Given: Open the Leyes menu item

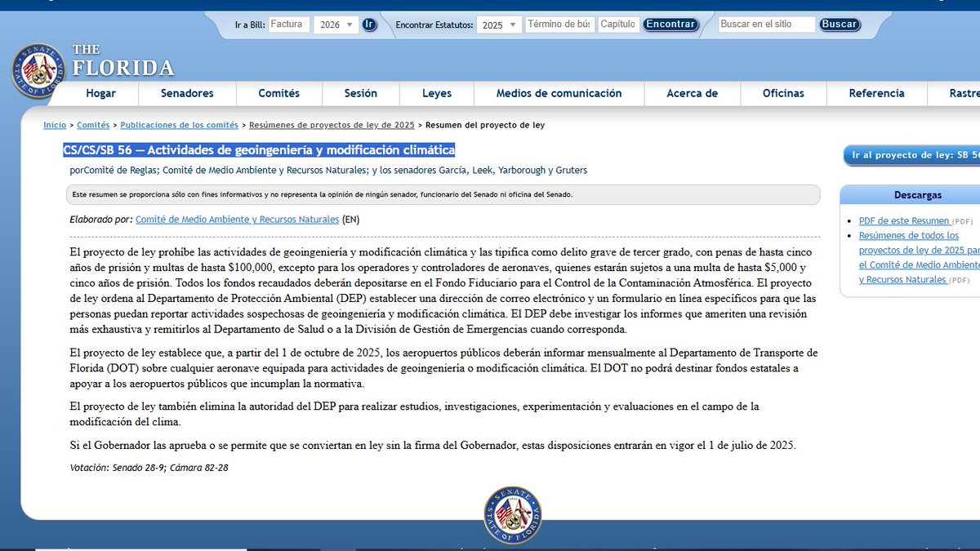Looking at the screenshot, I should point(437,93).
